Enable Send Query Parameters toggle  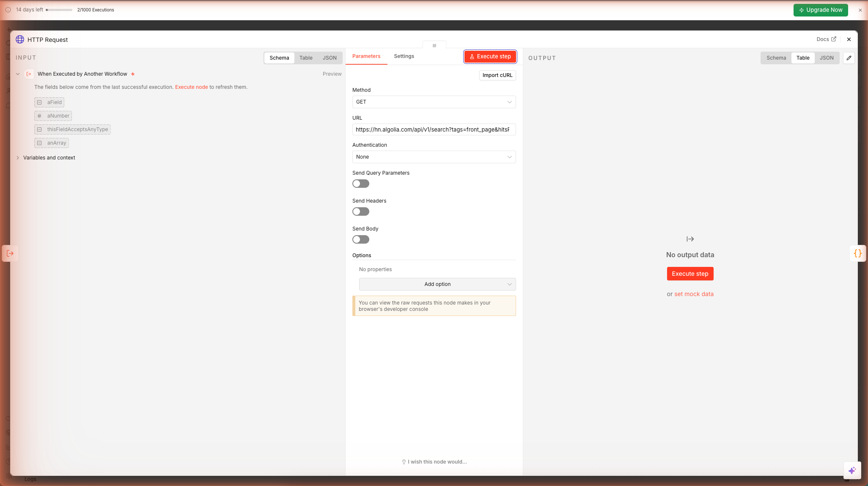(361, 184)
